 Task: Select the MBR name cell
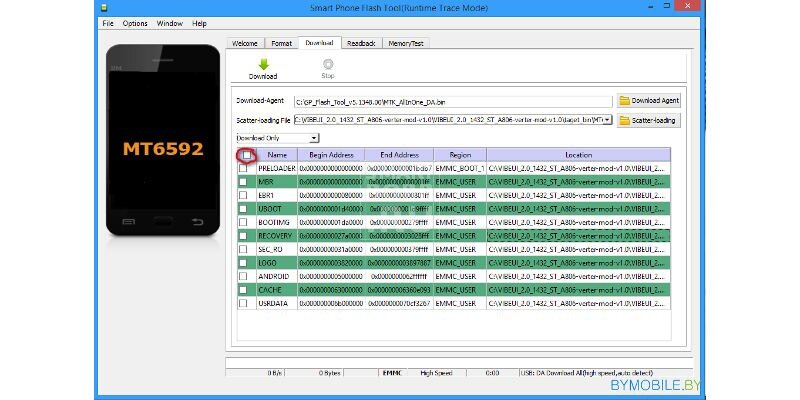pos(277,182)
